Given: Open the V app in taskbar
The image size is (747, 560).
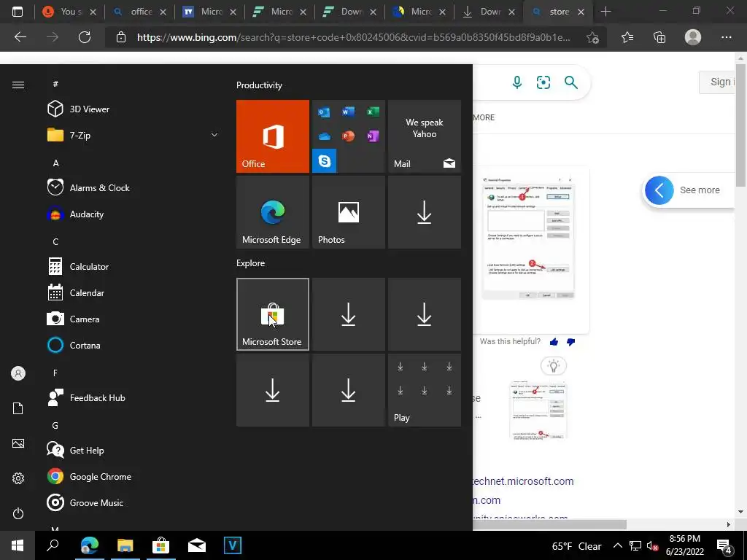Looking at the screenshot, I should coord(233,545).
